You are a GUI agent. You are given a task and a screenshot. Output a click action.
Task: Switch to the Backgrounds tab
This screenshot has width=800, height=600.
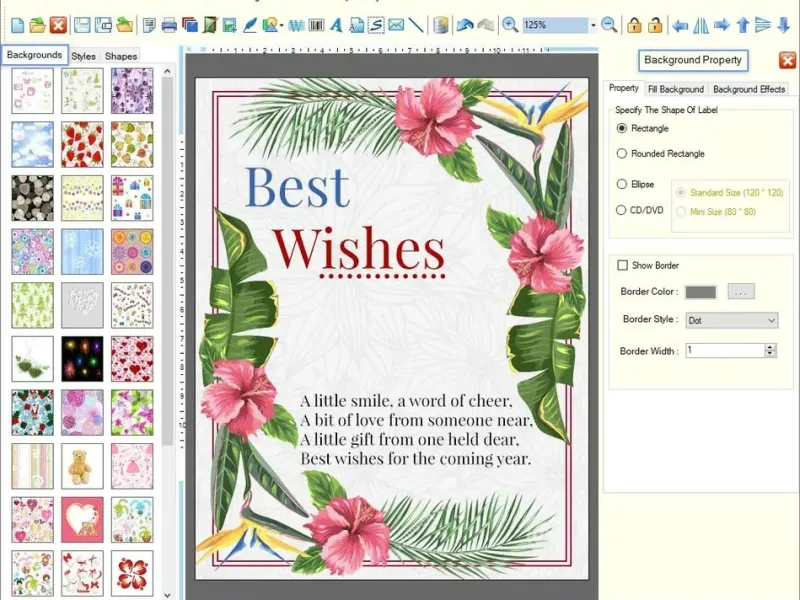pos(34,55)
